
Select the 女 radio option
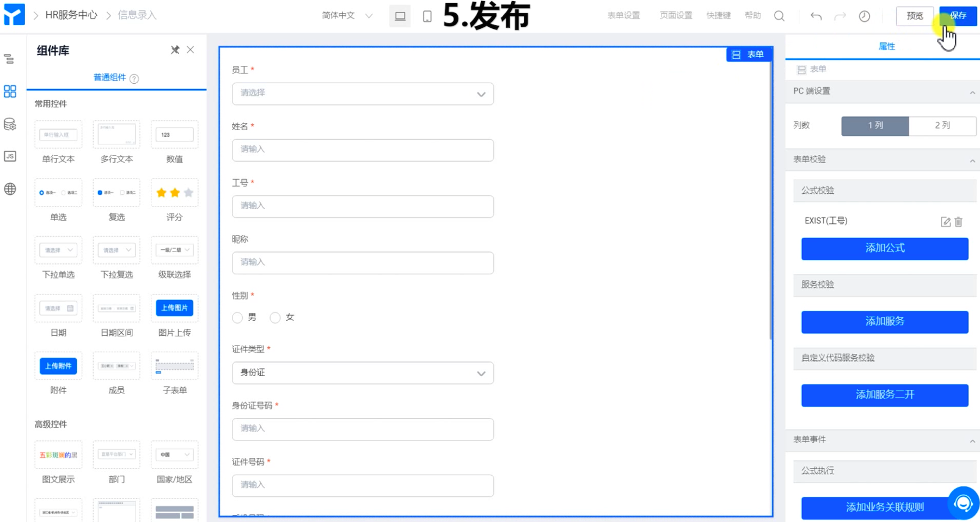[x=275, y=317]
